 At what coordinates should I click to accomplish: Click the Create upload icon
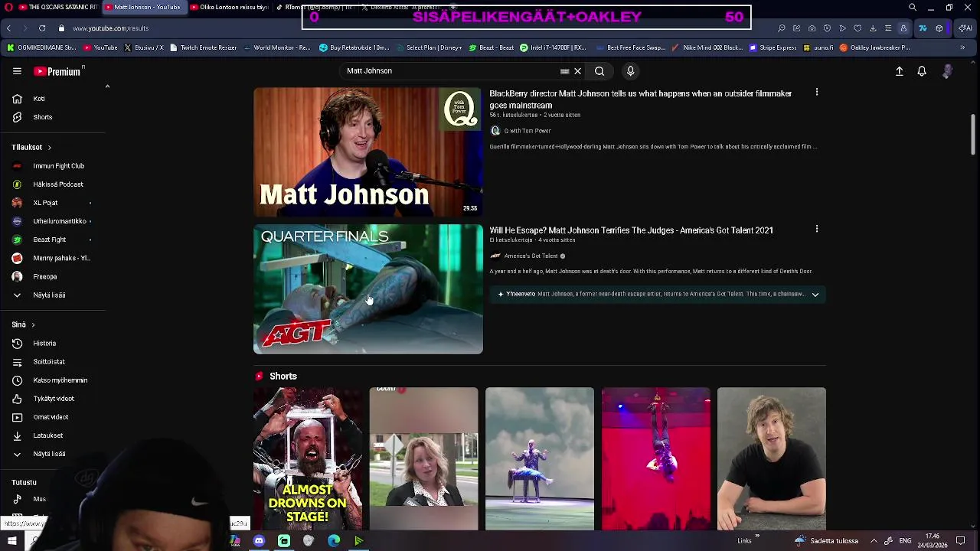pos(900,71)
